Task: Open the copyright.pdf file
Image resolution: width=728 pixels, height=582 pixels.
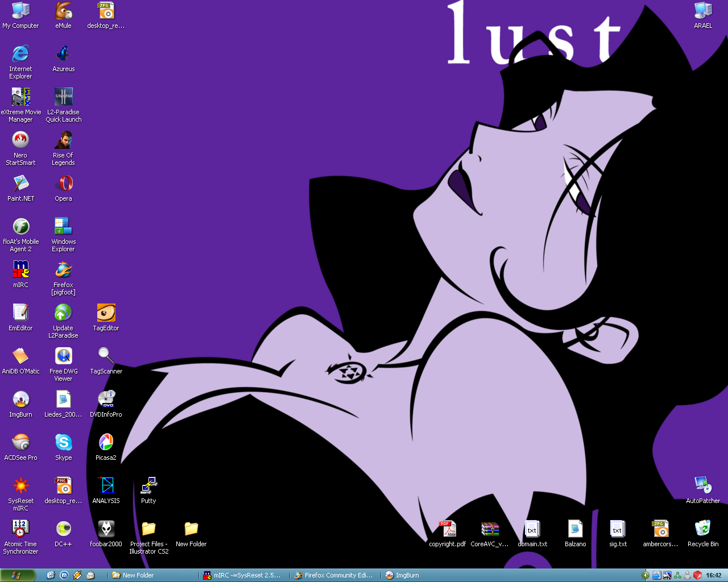Action: pos(447,534)
